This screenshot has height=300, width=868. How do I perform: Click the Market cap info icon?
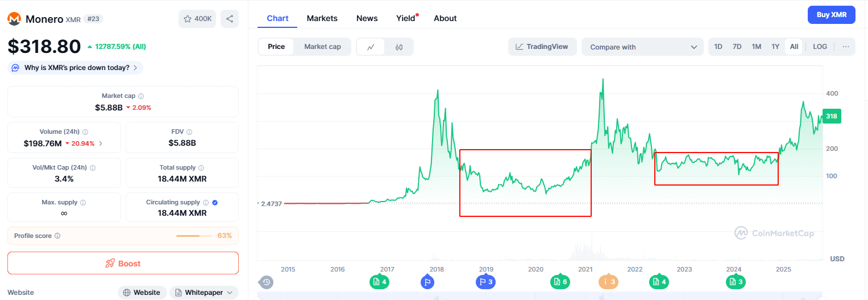[x=141, y=96]
